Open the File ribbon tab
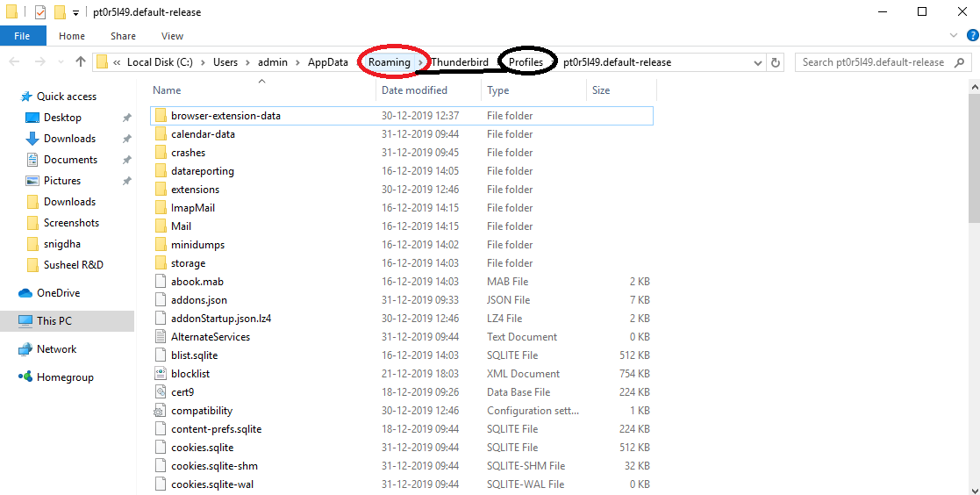Image resolution: width=980 pixels, height=495 pixels. (x=23, y=36)
